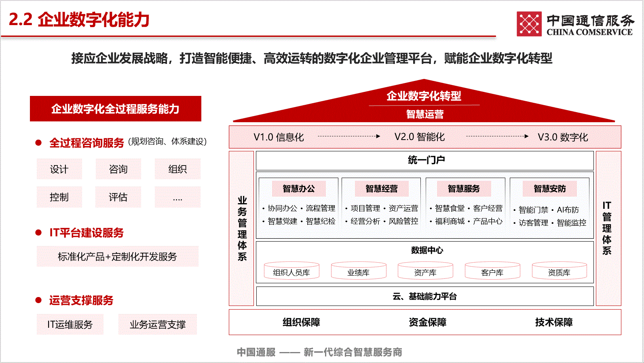Click the 经营分析 item
This screenshot has height=363, width=644.
click(365, 221)
